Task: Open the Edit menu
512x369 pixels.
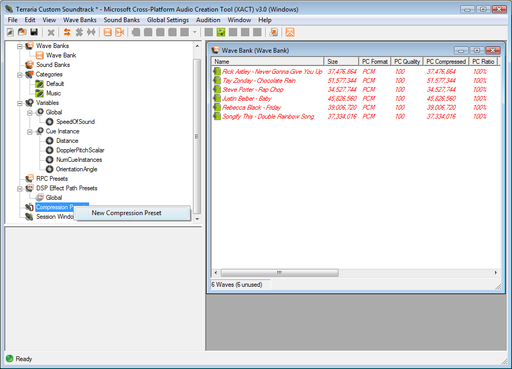Action: 30,20
